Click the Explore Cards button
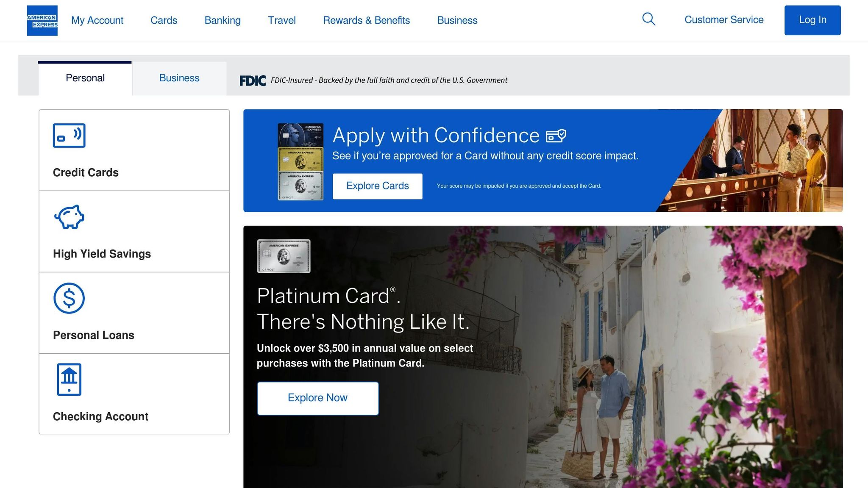Viewport: 868px width, 488px height. coord(378,186)
